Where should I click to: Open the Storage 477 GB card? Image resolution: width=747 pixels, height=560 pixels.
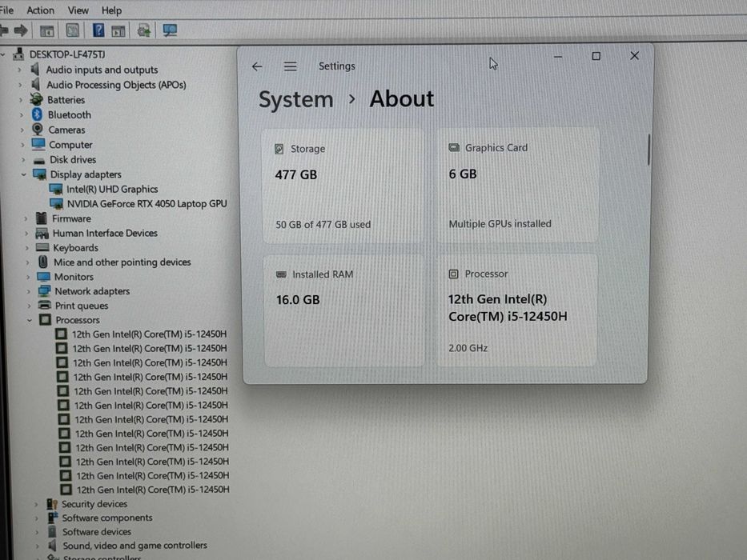(x=343, y=186)
